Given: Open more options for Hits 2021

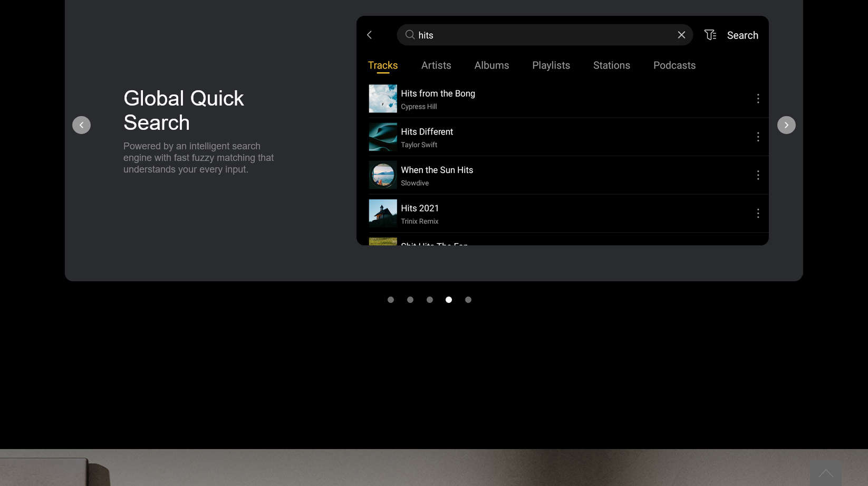Looking at the screenshot, I should pos(758,213).
